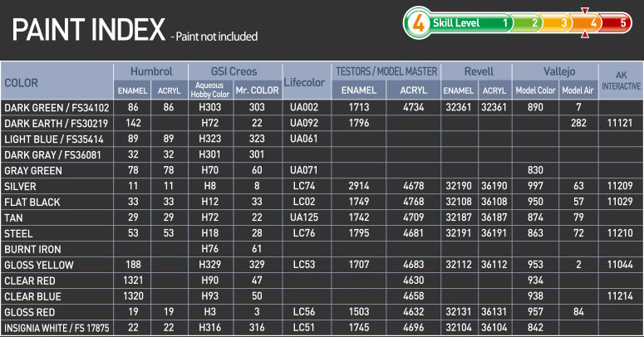Select the LIGHT BLUE / FS35414 row label

point(54,139)
